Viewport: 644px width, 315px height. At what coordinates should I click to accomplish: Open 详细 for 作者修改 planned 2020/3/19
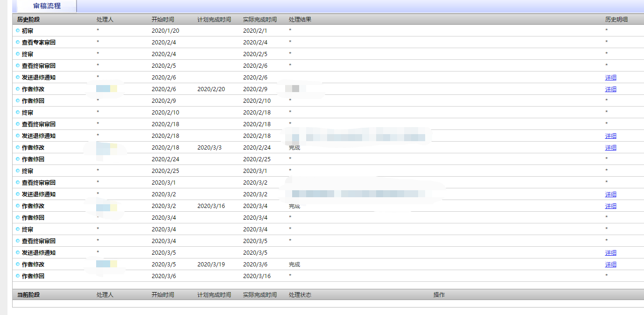pos(610,265)
